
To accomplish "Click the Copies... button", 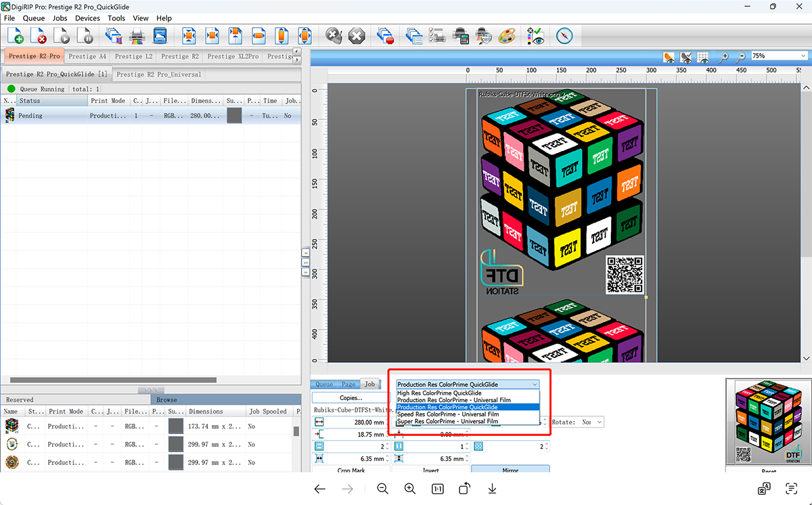I will (x=351, y=398).
